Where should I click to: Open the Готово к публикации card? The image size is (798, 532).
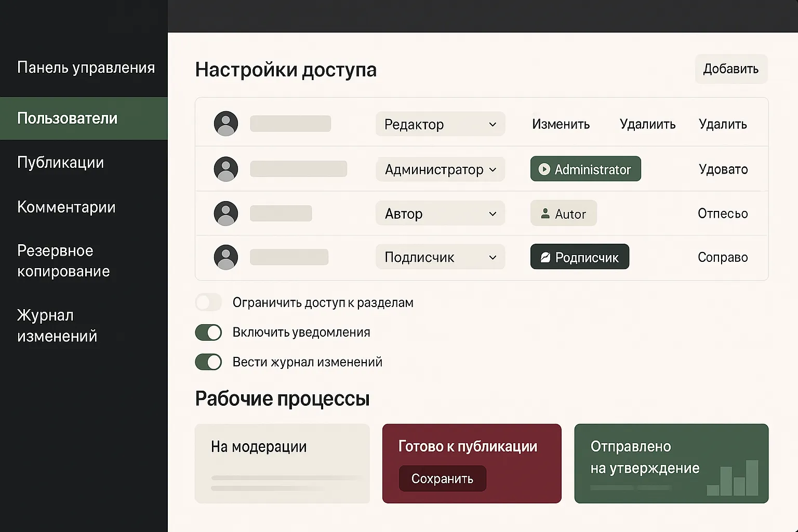point(472,463)
